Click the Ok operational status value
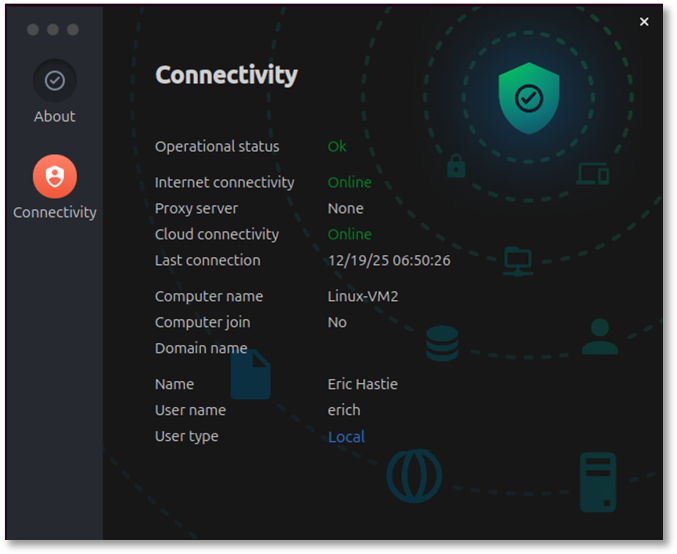677x554 pixels. [x=337, y=146]
